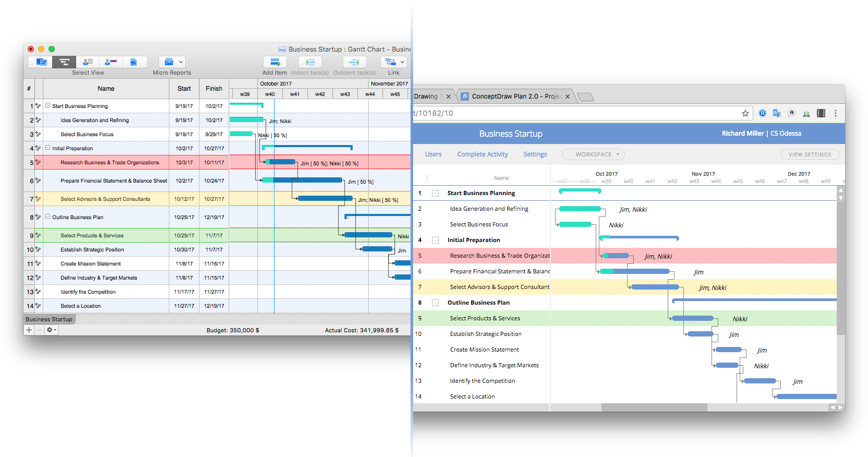Open the Settings link in the web app
The height and width of the screenshot is (457, 868).
(535, 154)
